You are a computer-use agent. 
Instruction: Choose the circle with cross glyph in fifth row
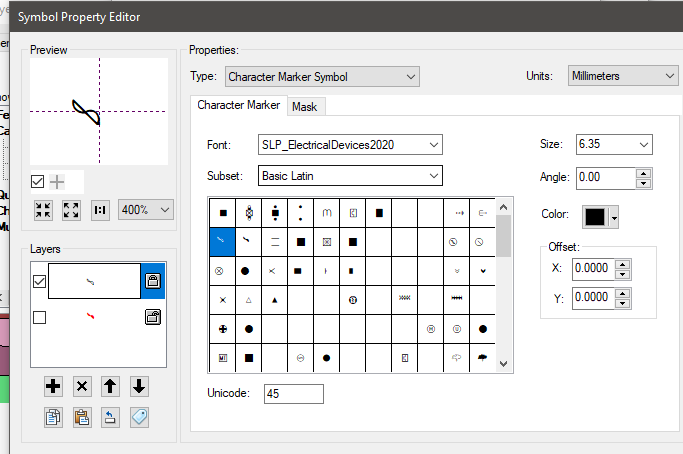pos(223,329)
